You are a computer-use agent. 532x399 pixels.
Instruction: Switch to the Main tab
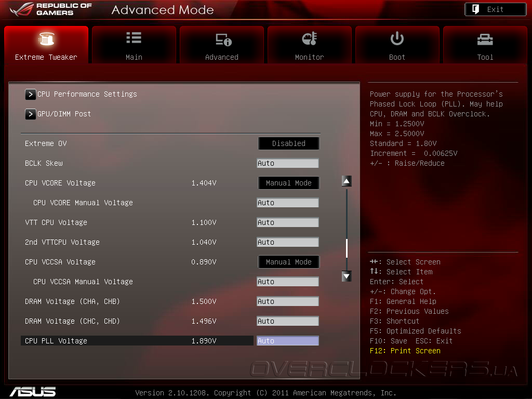[x=134, y=45]
